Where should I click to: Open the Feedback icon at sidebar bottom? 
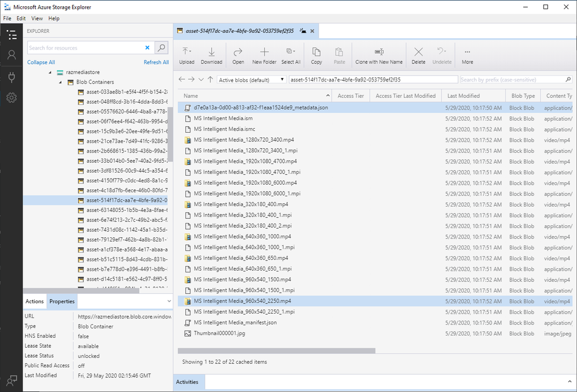12,380
